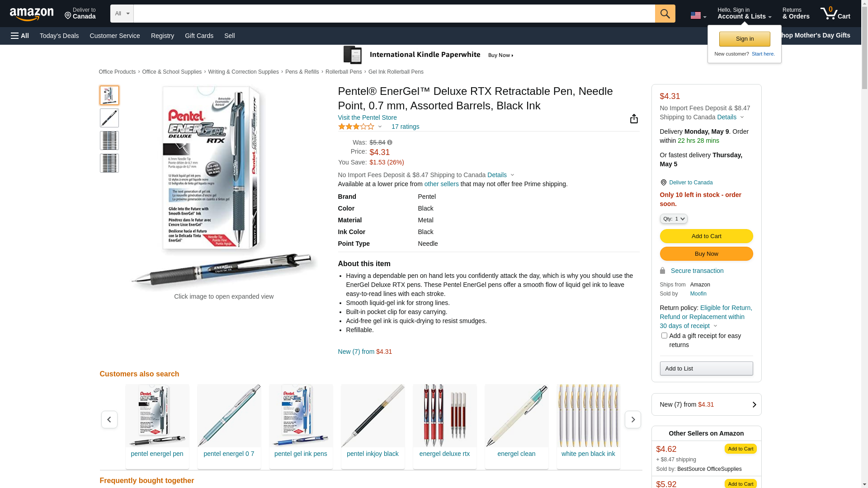Open the All departments search dropdown
The image size is (868, 488).
[122, 14]
